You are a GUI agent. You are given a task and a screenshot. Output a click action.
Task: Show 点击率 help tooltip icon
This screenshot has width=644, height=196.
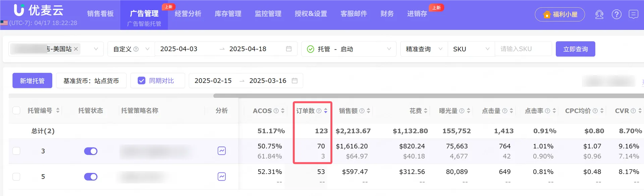pos(547,111)
